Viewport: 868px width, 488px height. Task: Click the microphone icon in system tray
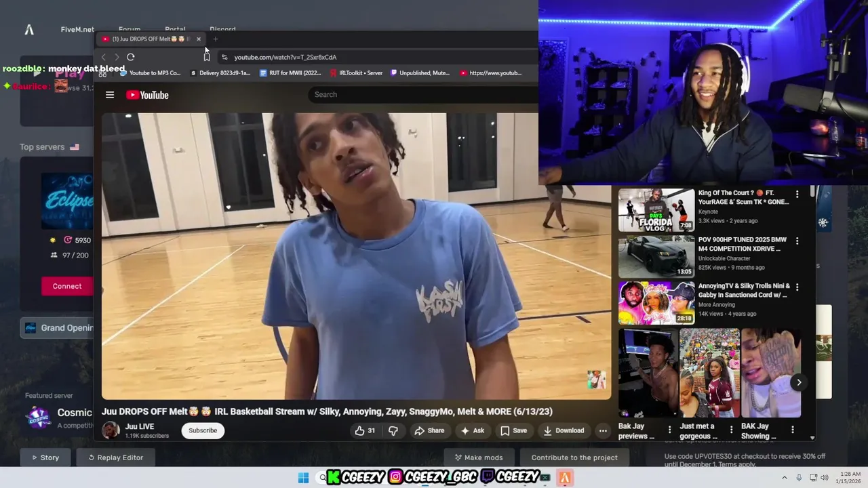point(799,478)
